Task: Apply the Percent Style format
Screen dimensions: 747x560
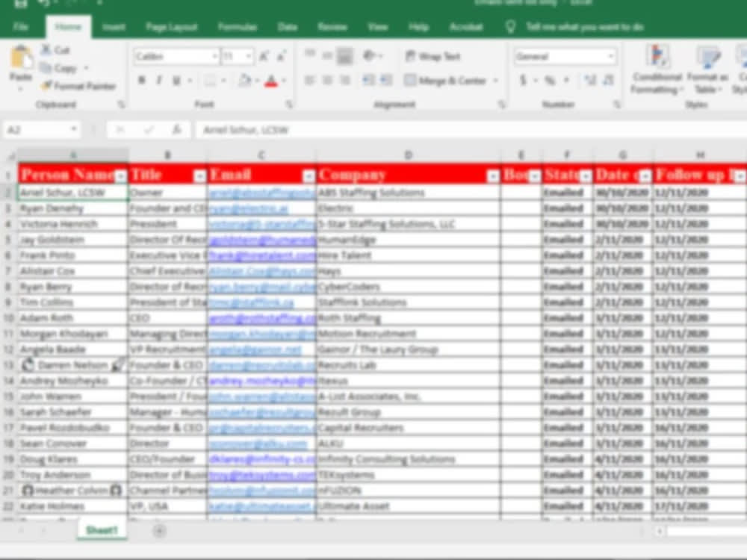Action: [x=550, y=80]
